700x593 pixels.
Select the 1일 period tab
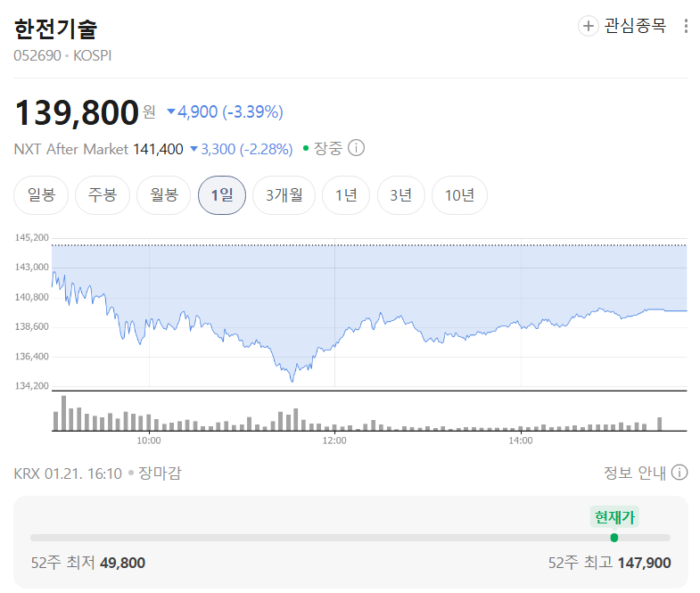click(222, 195)
